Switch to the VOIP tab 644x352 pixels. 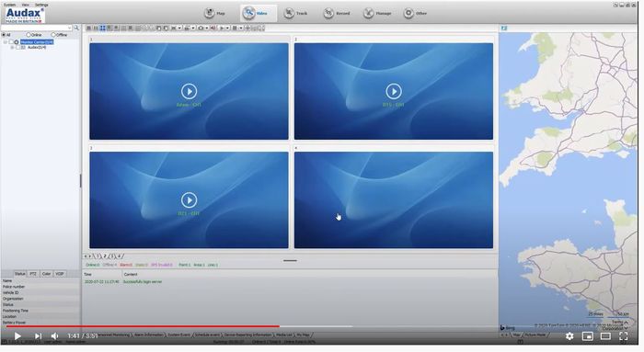coord(60,274)
